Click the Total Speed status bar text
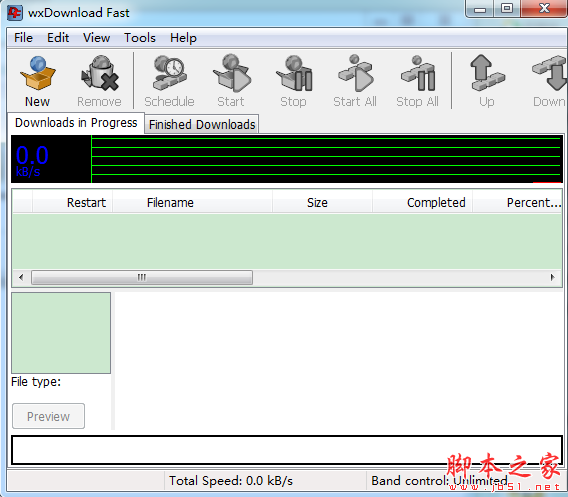568x497 pixels. point(231,481)
